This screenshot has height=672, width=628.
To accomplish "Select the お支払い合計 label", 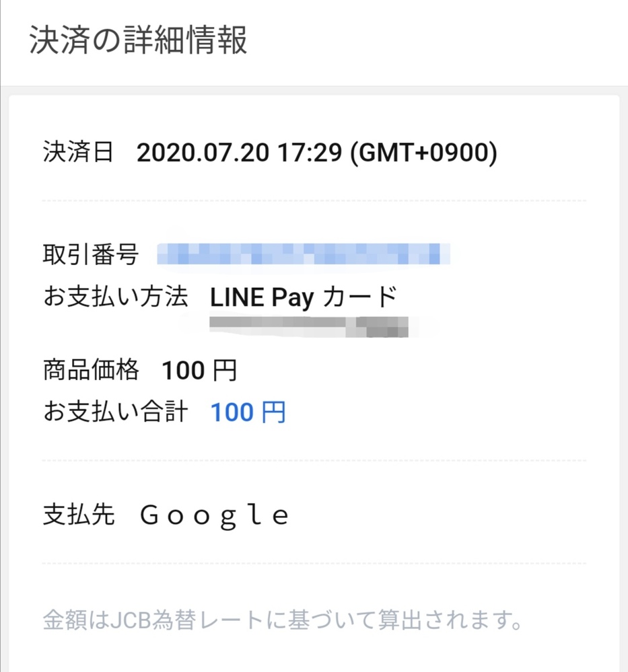I will pyautogui.click(x=116, y=412).
